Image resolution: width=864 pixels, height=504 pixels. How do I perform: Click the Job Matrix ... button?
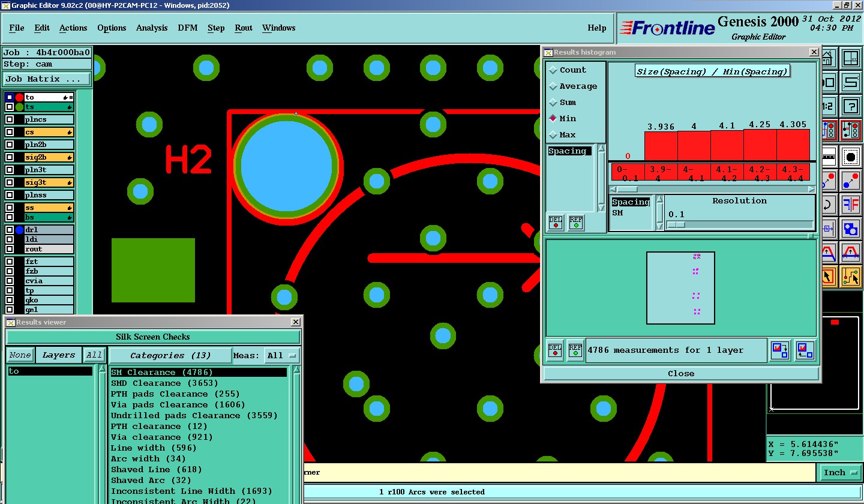47,79
